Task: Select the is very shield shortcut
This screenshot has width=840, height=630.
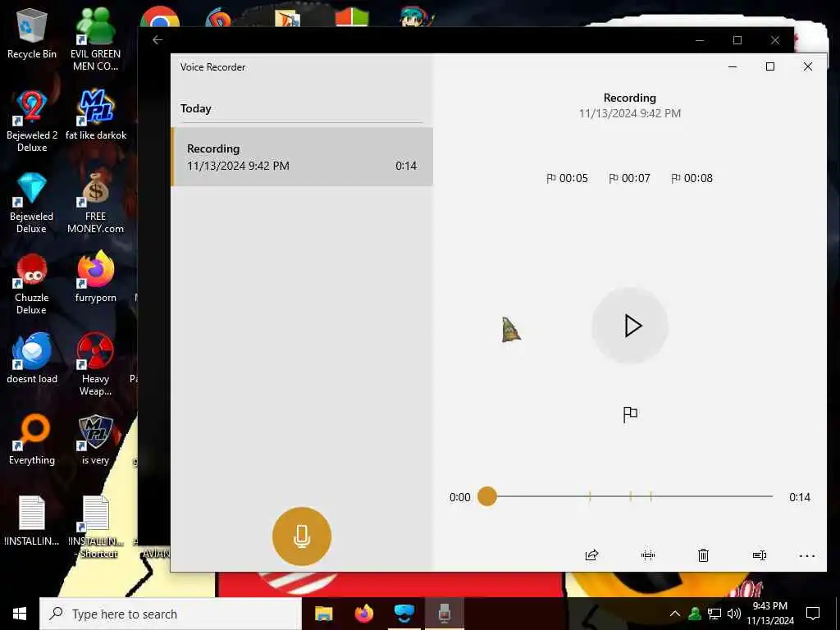Action: pyautogui.click(x=95, y=440)
